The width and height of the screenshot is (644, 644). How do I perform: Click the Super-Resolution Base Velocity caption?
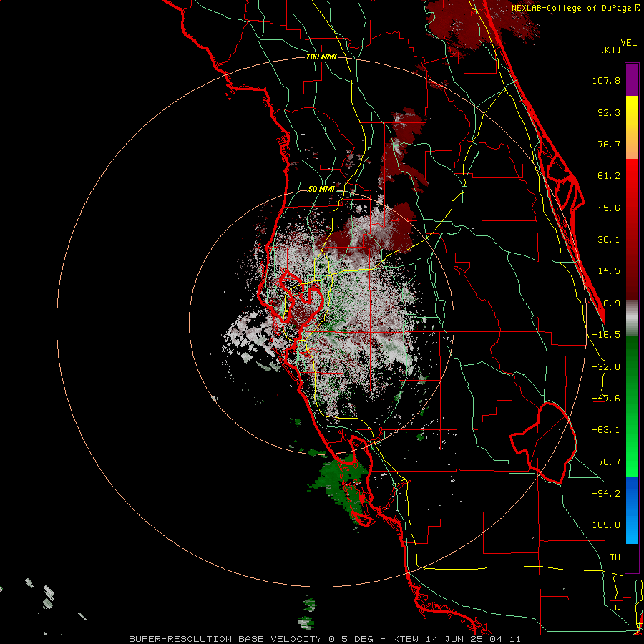[324, 639]
